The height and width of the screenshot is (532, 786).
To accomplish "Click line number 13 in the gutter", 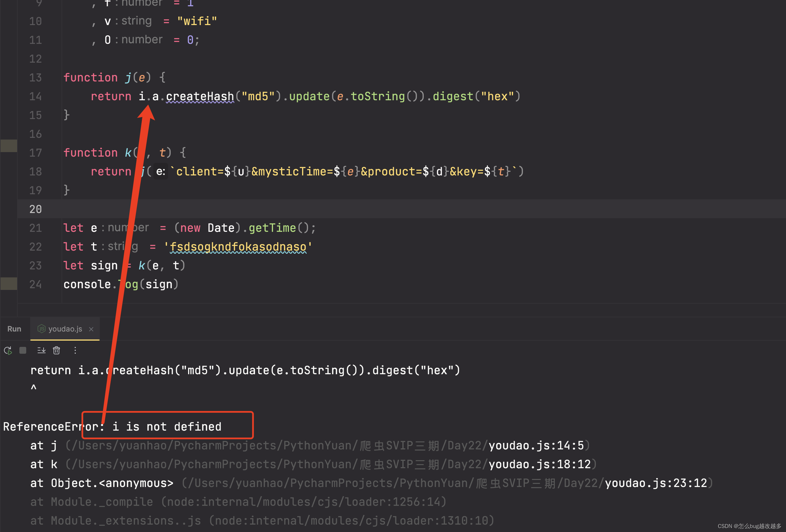I will tap(35, 78).
